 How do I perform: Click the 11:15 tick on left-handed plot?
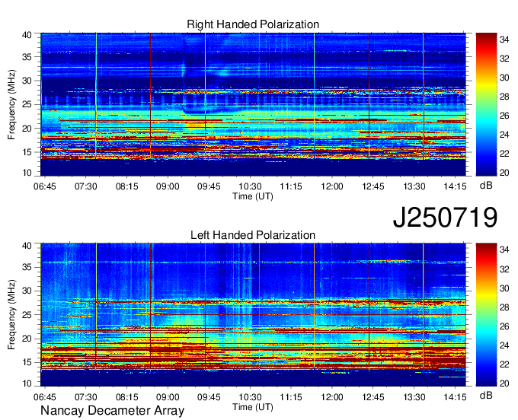pos(291,397)
